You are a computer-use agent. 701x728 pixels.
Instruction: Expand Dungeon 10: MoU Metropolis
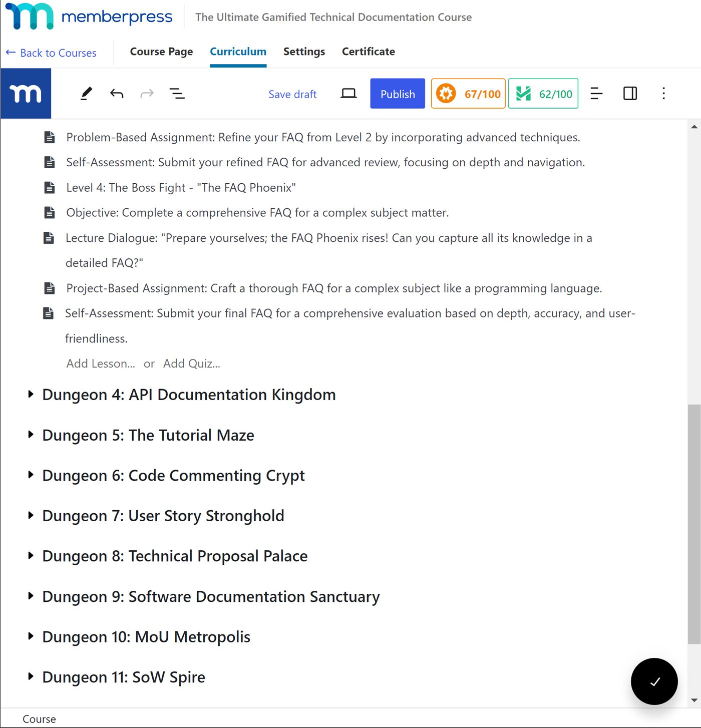[31, 636]
